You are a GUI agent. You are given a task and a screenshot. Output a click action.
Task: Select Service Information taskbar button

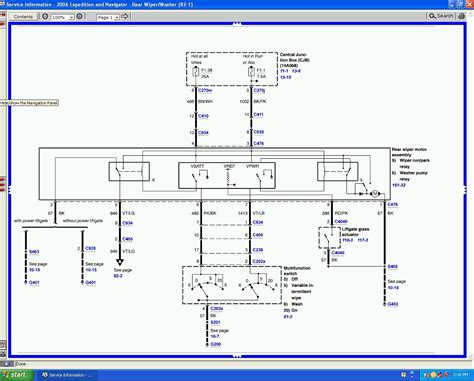coord(68,375)
